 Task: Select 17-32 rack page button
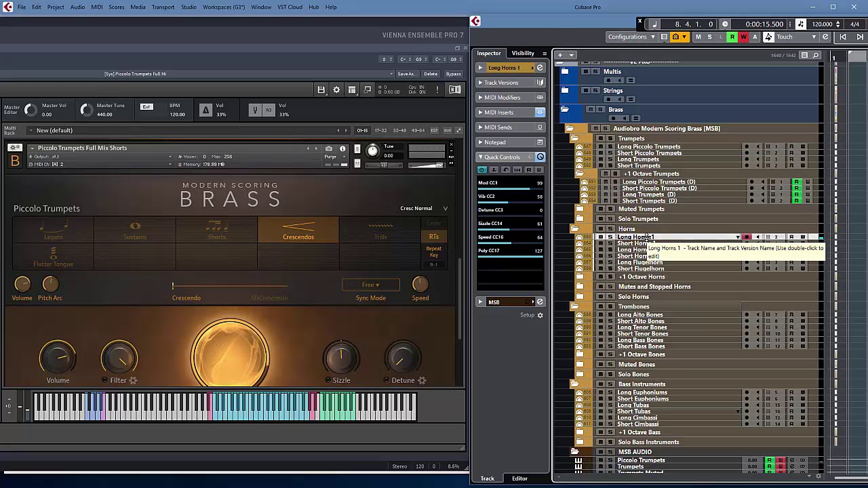point(380,130)
